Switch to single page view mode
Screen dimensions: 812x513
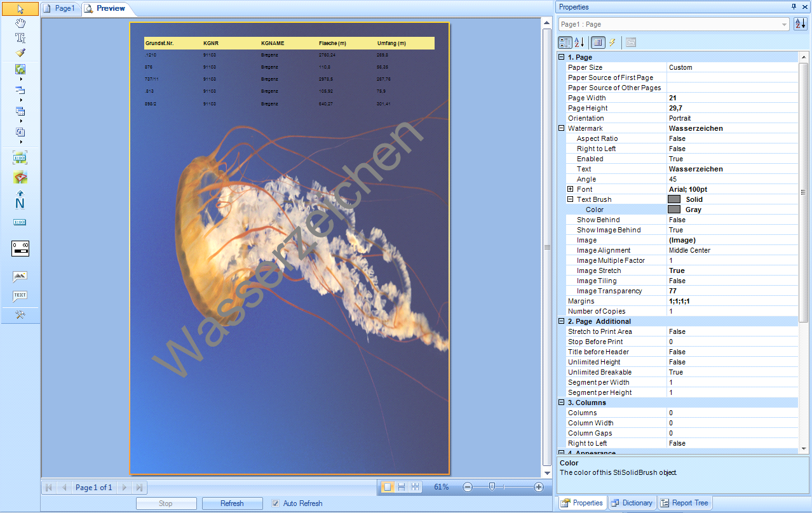point(388,486)
